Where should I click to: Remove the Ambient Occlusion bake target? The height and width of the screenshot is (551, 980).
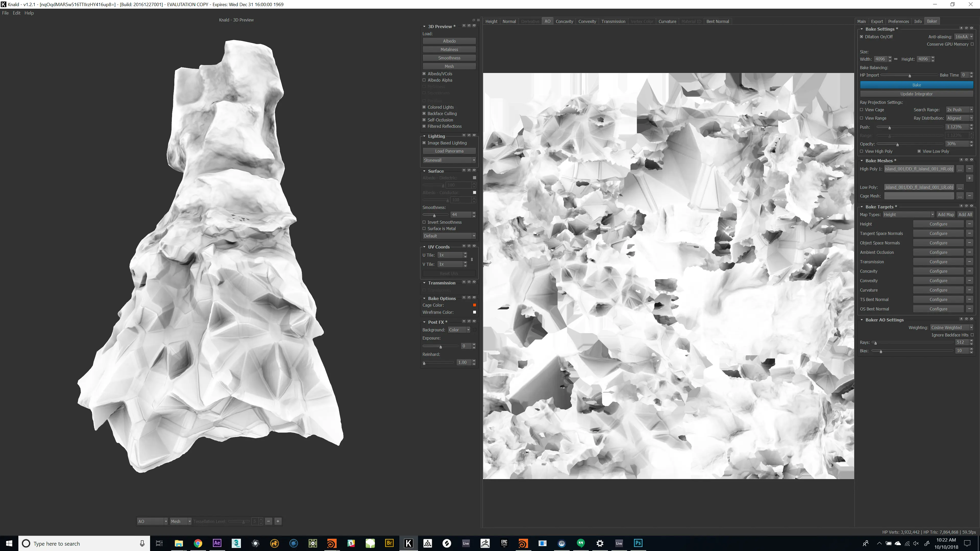969,252
